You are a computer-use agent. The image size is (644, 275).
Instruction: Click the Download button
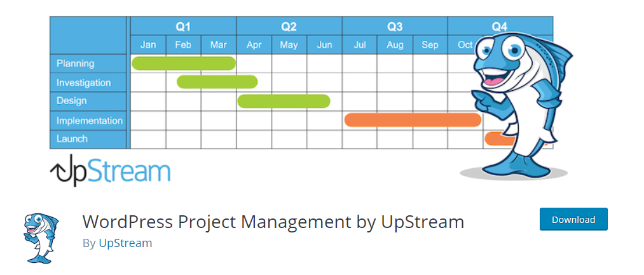pyautogui.click(x=573, y=219)
